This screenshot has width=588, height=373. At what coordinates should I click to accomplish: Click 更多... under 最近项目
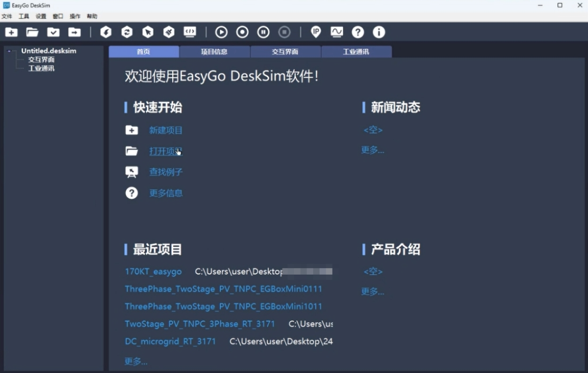(136, 362)
